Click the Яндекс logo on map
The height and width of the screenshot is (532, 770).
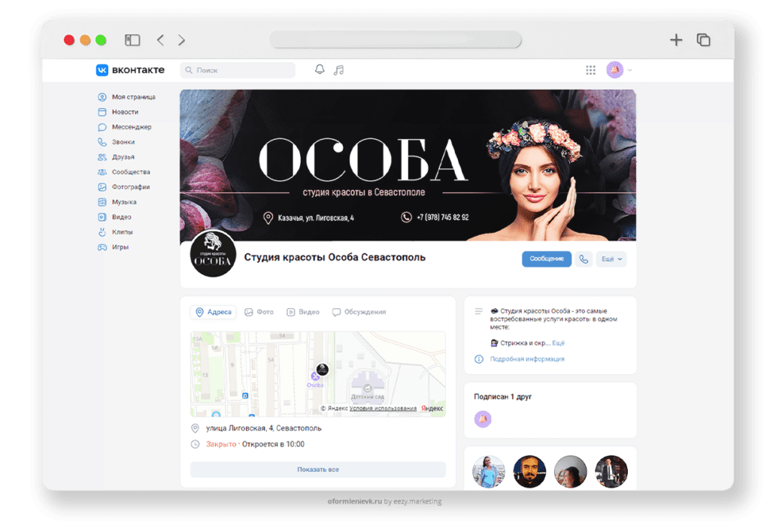[x=432, y=408]
